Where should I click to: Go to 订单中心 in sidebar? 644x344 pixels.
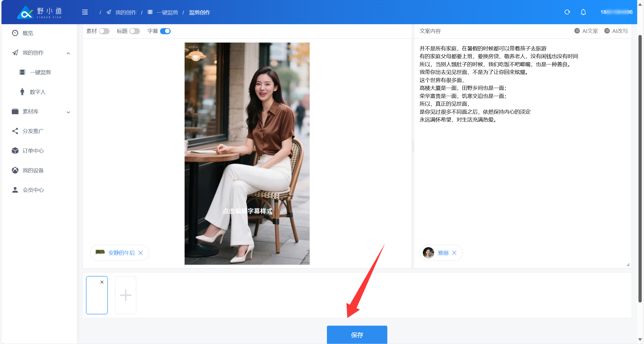pyautogui.click(x=33, y=151)
